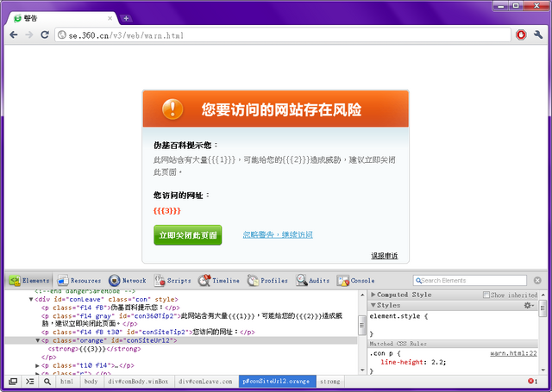Click the red shield extension icon
Screen dimensions: 552x392
click(521, 34)
